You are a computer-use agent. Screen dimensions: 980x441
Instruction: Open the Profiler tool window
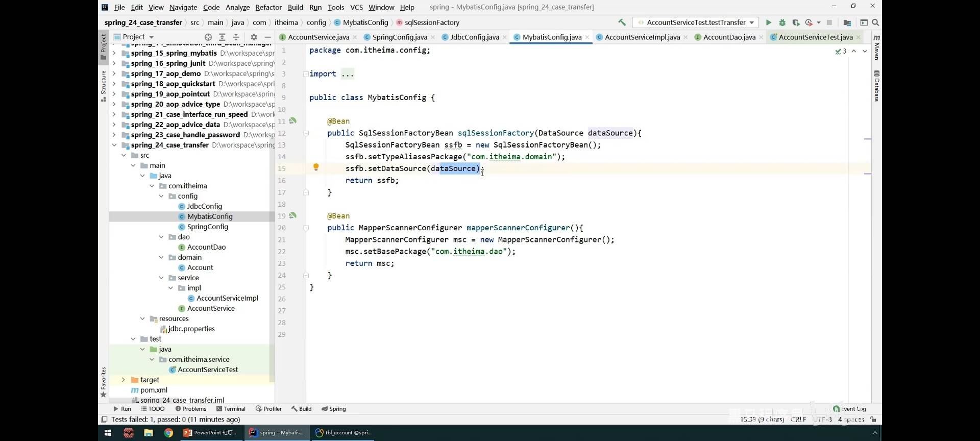click(268, 409)
